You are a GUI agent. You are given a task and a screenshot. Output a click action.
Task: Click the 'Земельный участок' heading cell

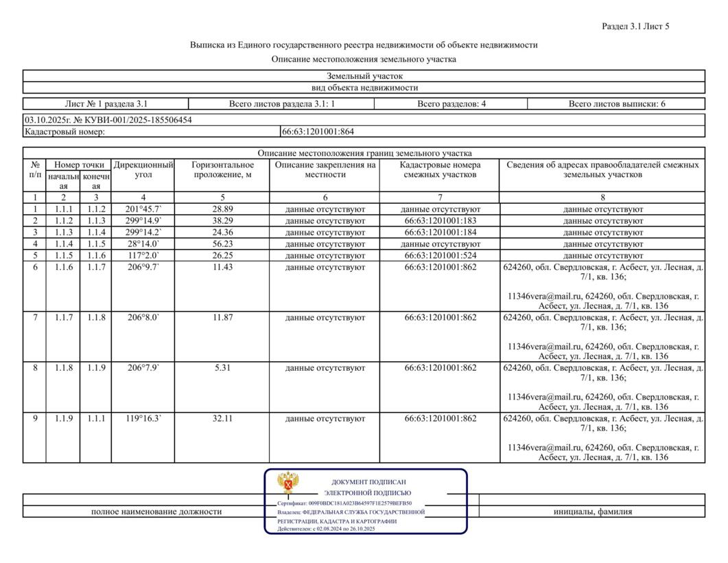pyautogui.click(x=364, y=76)
